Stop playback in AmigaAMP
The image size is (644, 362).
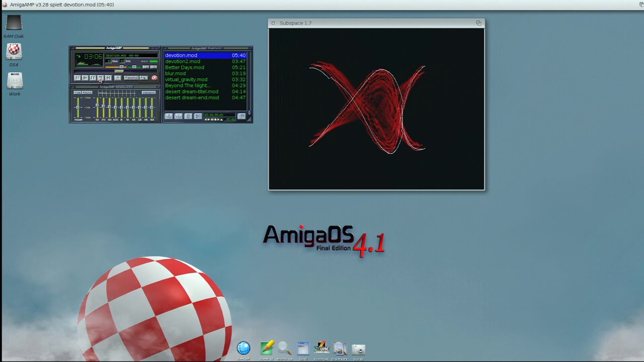pos(101,78)
